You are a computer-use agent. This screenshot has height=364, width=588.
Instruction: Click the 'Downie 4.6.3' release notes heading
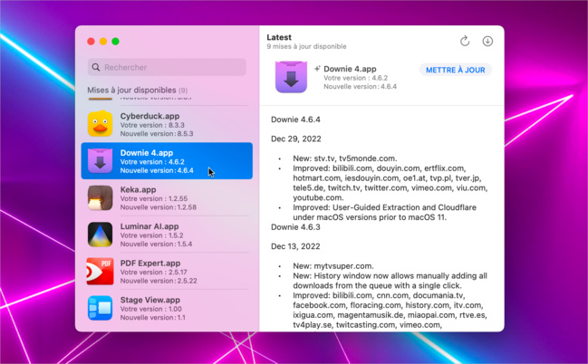click(x=295, y=227)
